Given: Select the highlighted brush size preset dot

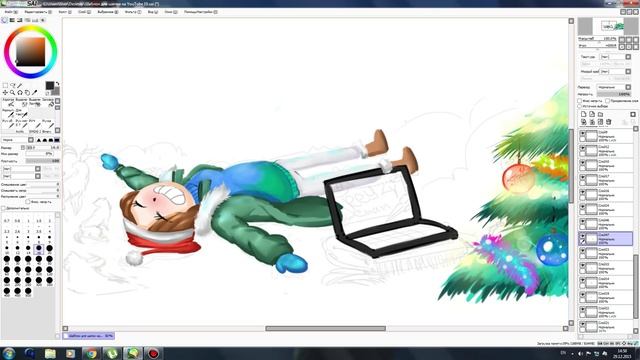Looking at the screenshot, I should [38, 249].
